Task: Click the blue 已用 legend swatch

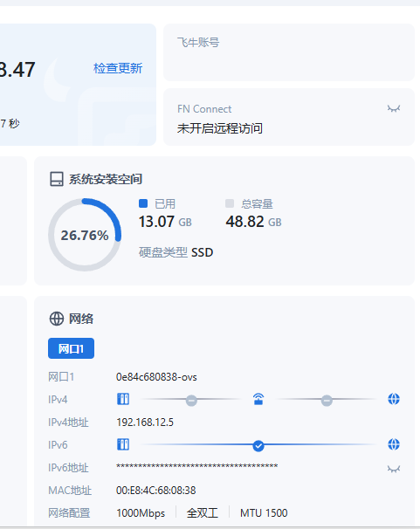Action: click(x=143, y=203)
